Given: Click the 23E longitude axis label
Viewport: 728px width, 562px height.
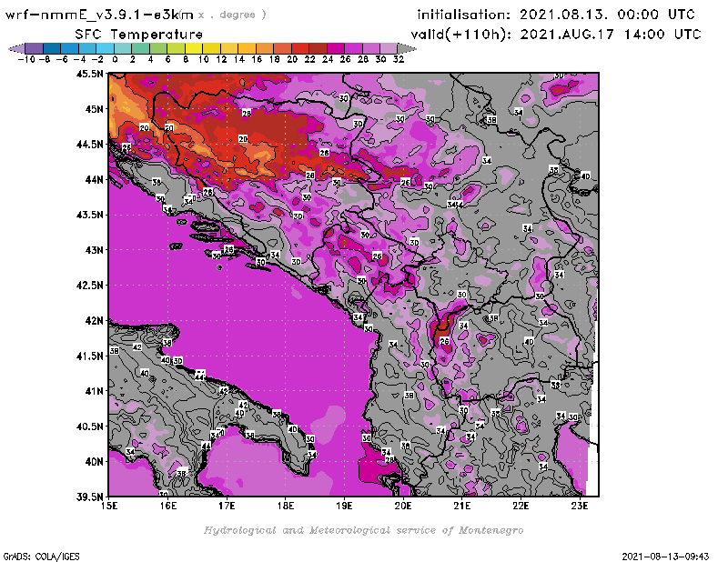Looking at the screenshot, I should coord(580,506).
